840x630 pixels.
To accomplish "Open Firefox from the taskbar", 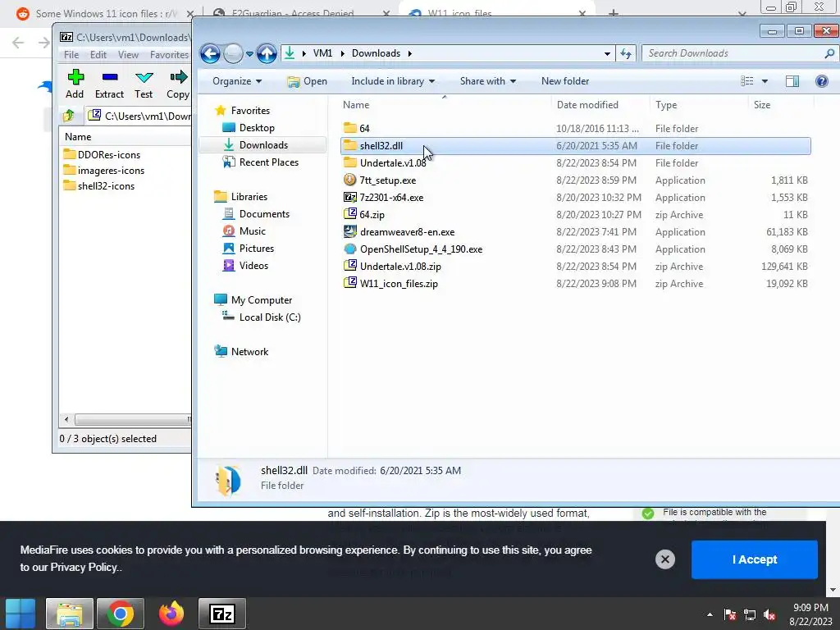I will pos(171,614).
